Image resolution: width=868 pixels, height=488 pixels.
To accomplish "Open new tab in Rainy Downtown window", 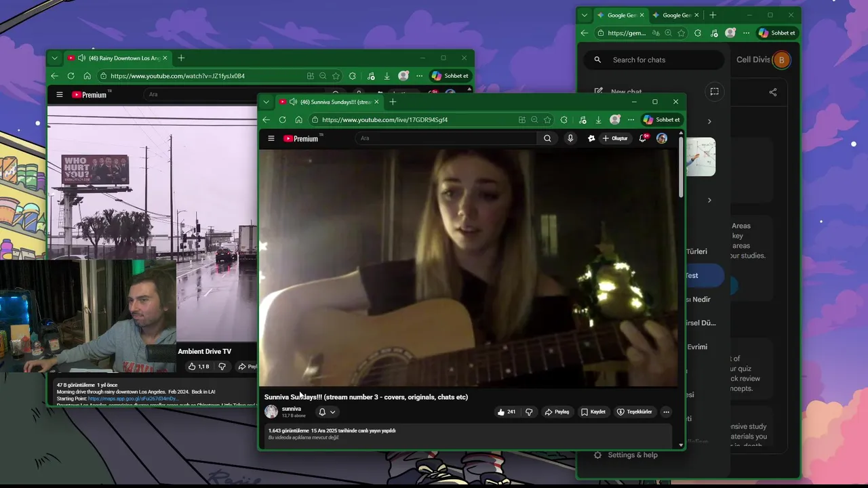I will click(181, 58).
